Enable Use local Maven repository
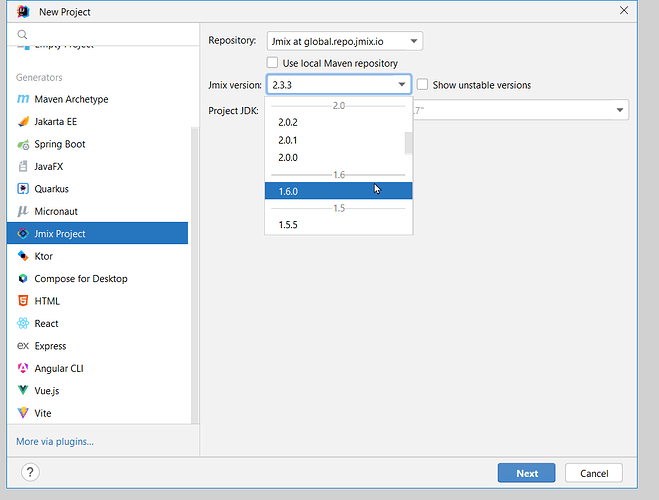 click(x=272, y=63)
